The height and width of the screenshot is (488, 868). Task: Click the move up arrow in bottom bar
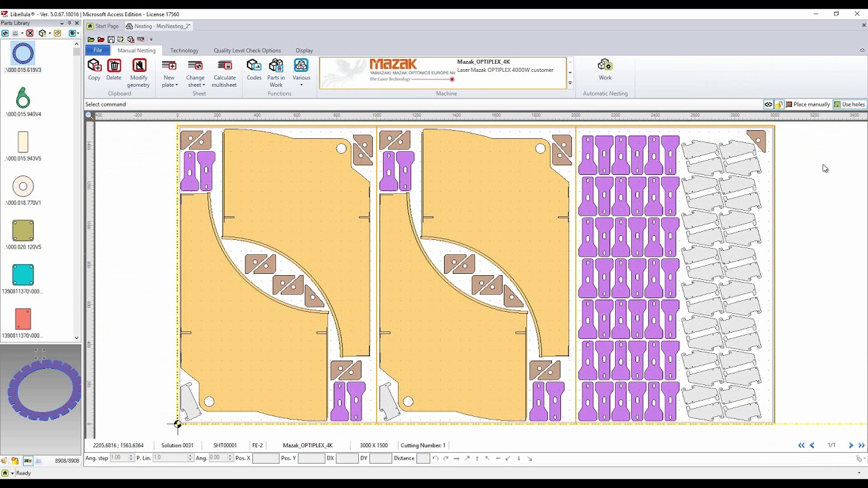(x=477, y=459)
